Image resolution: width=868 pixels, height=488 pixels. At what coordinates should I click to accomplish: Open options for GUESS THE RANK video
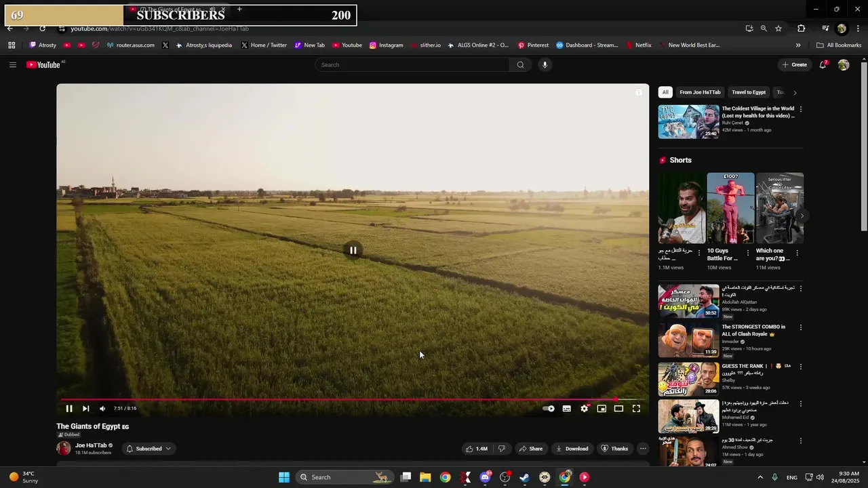click(x=801, y=367)
